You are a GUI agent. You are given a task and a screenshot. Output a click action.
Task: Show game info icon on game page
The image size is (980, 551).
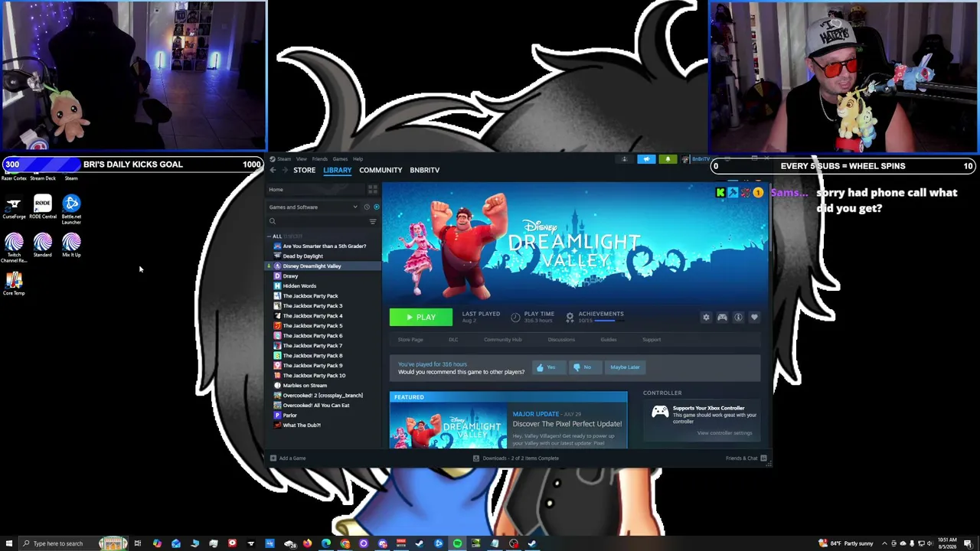(x=738, y=317)
